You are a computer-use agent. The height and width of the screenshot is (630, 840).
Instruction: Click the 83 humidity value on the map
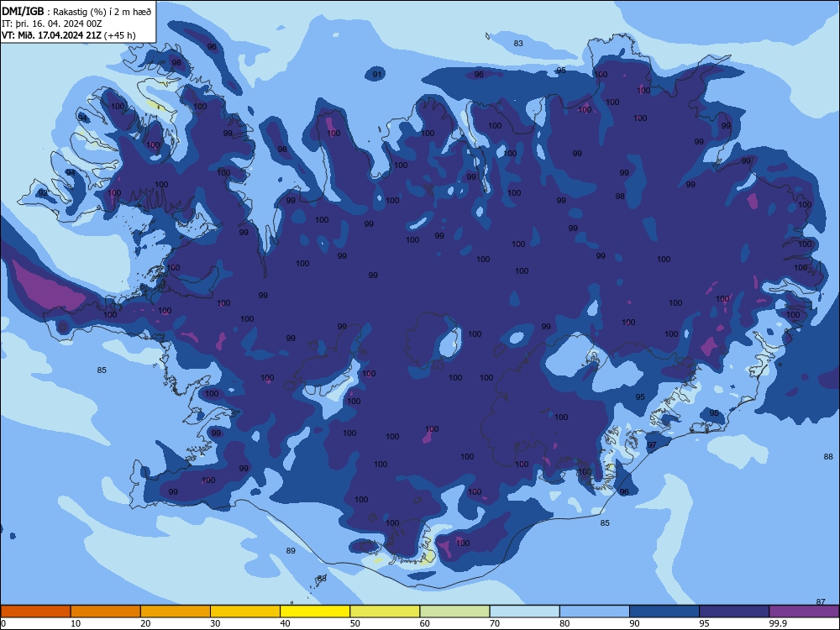point(518,44)
